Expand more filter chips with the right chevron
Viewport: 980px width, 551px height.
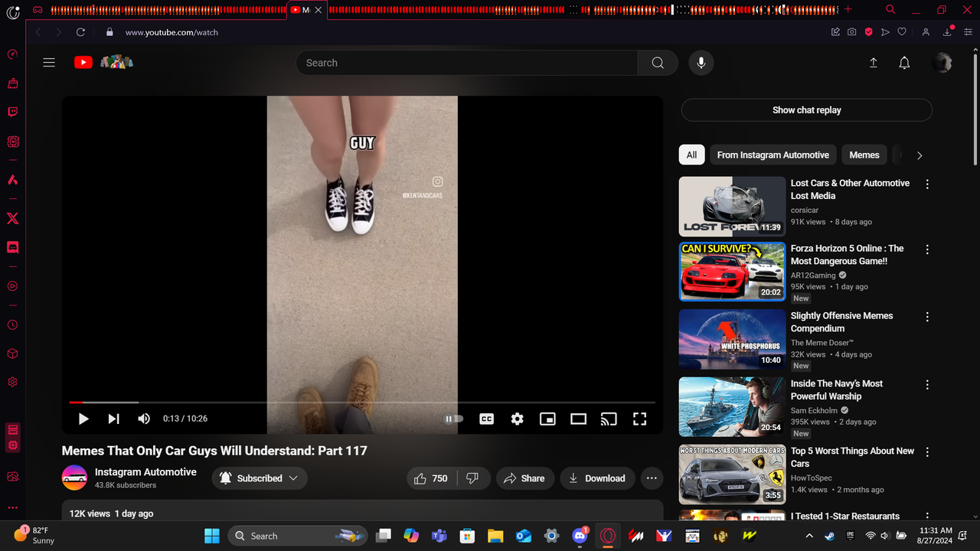(x=920, y=155)
